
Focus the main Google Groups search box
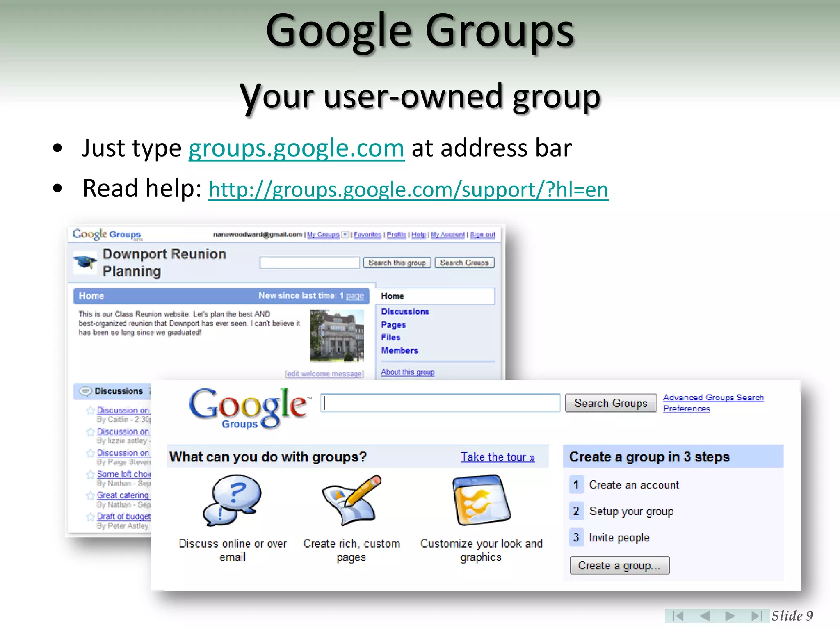click(440, 403)
